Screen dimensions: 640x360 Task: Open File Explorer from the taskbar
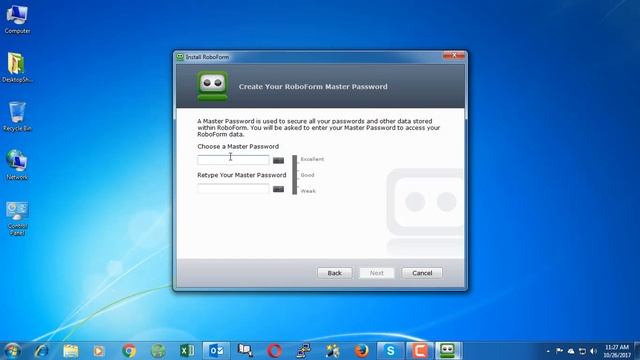71,351
